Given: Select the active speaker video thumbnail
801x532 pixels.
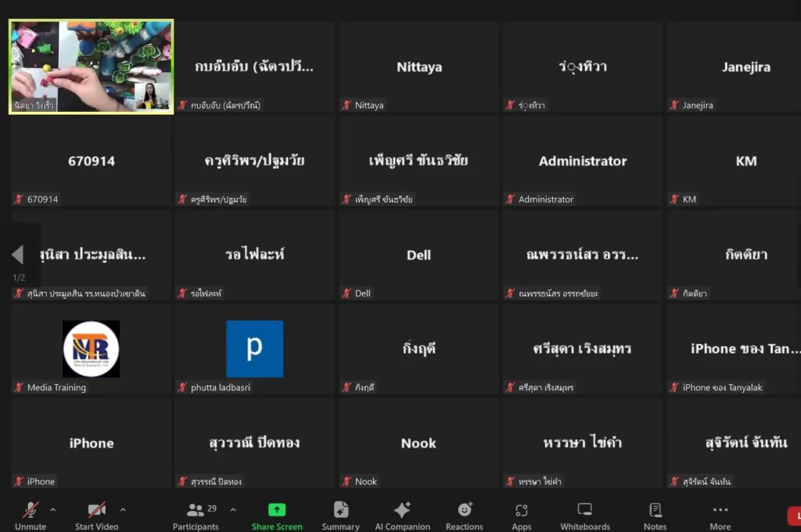Looking at the screenshot, I should [91, 67].
